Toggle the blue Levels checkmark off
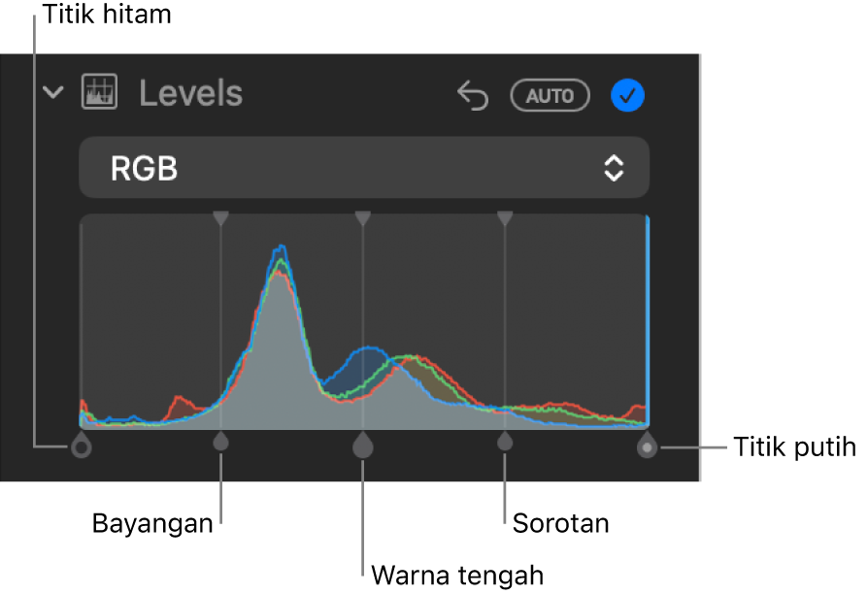 click(x=628, y=95)
